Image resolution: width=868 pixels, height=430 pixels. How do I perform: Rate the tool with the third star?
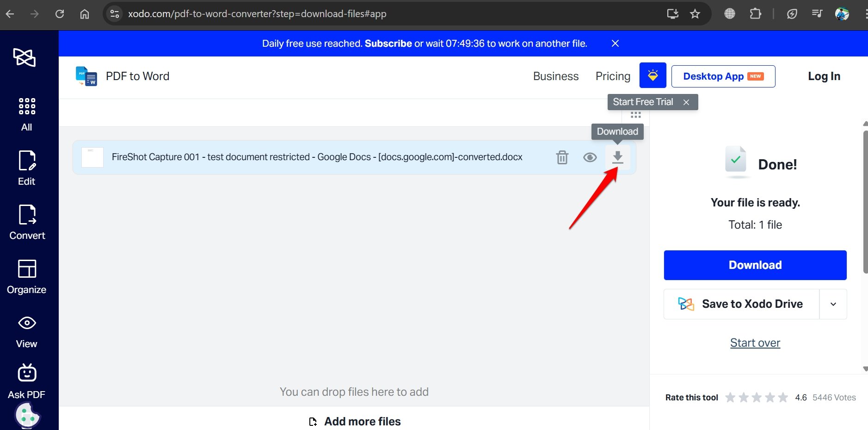pos(757,398)
